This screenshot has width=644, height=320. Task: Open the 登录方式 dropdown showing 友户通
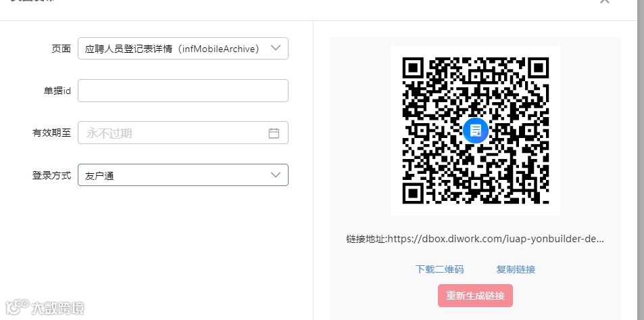coord(182,175)
